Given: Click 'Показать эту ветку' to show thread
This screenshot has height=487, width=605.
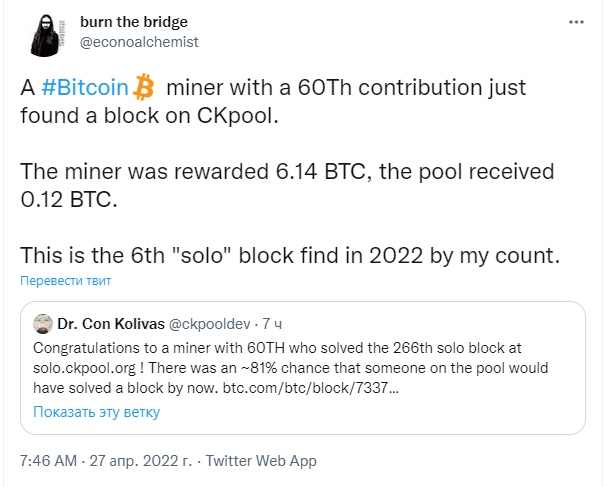Looking at the screenshot, I should click(96, 412).
